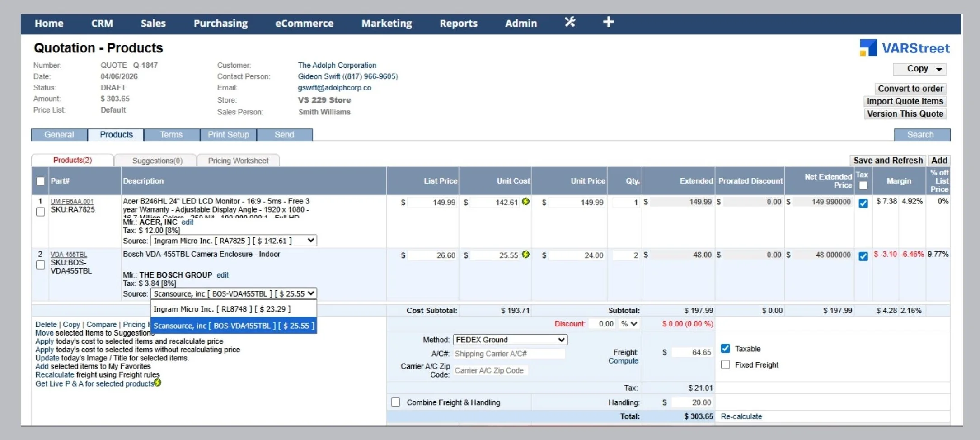
Task: Click Bosch quantity field showing 2
Action: (626, 255)
